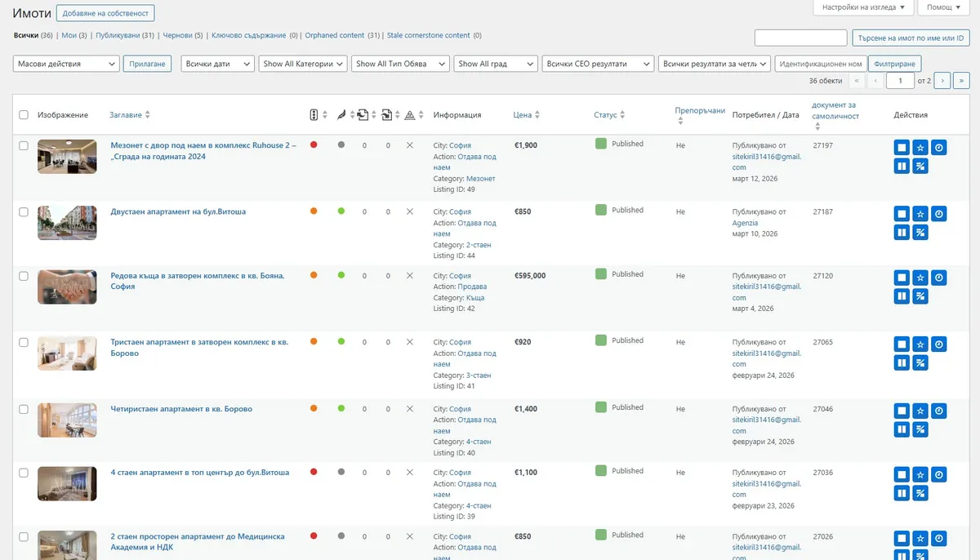Screen dimensions: 980x560
Task: Tick the select-all checkbox in table header
Action: [x=24, y=115]
